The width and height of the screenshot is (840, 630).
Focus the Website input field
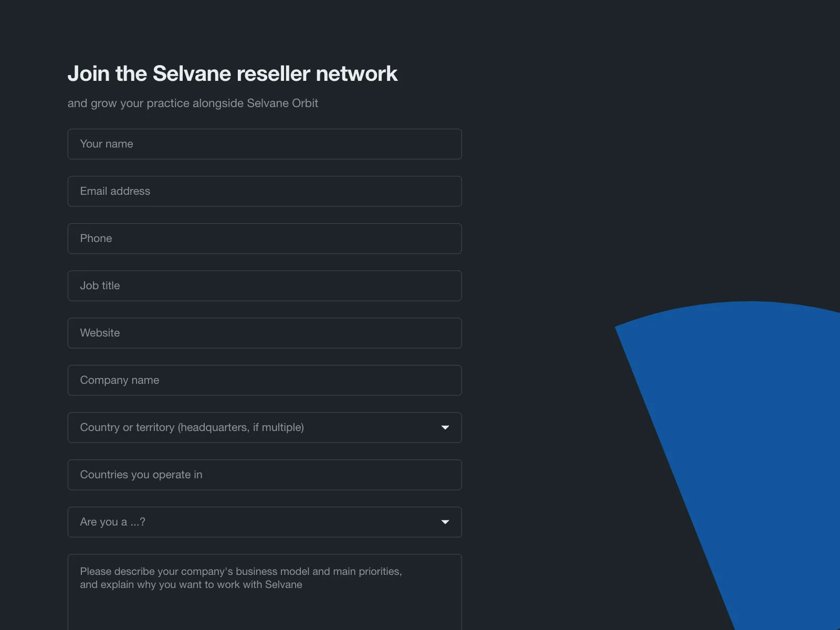pos(265,333)
